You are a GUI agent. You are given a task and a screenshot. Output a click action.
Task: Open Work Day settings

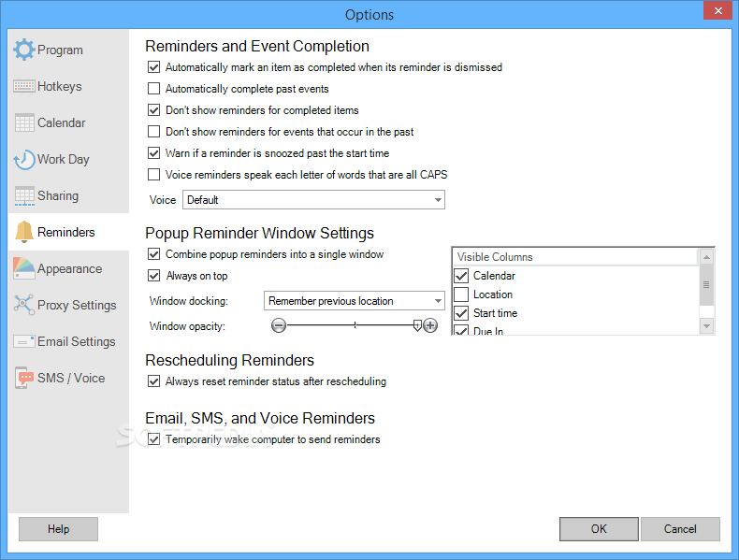click(68, 160)
